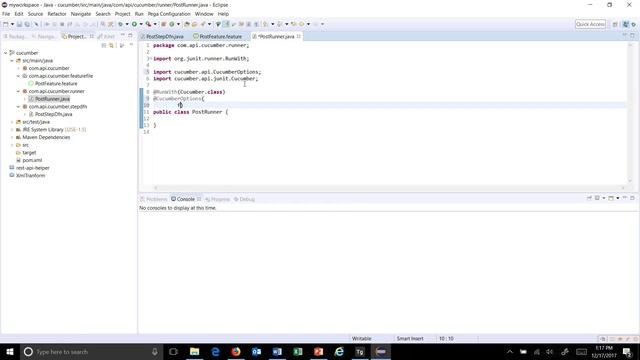This screenshot has width=640, height=360.
Task: Switch to the Progress tab
Action: click(x=218, y=199)
